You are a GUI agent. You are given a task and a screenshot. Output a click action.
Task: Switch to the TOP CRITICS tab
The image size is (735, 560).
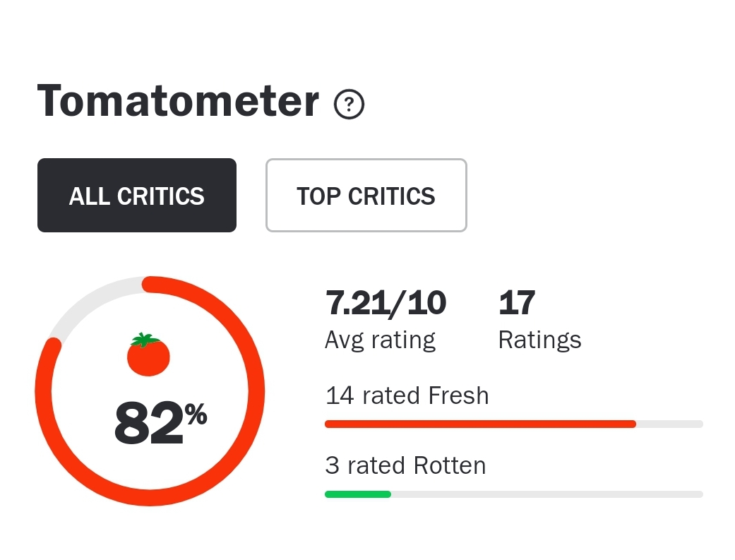(x=366, y=196)
